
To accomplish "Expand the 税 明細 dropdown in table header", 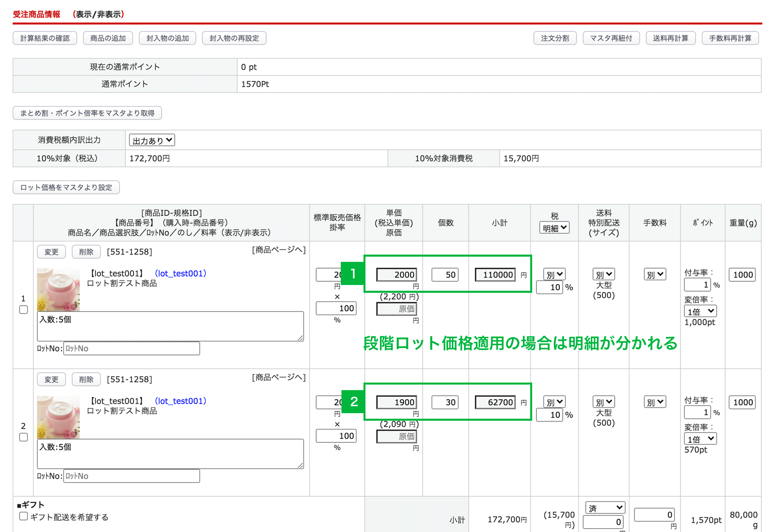I will pos(554,228).
